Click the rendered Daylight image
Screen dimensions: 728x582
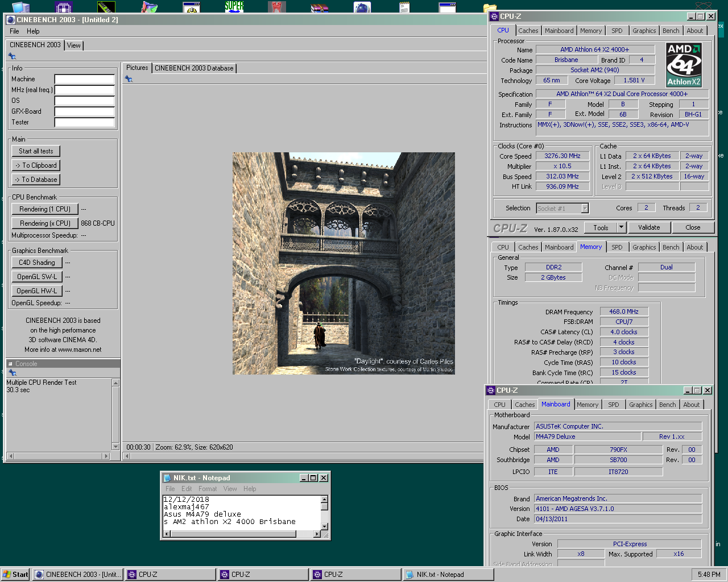[344, 263]
